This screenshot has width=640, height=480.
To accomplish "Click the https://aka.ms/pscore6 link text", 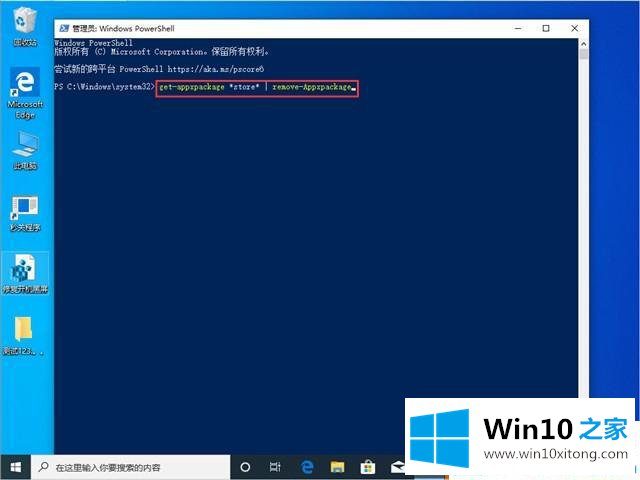I will click(x=216, y=69).
